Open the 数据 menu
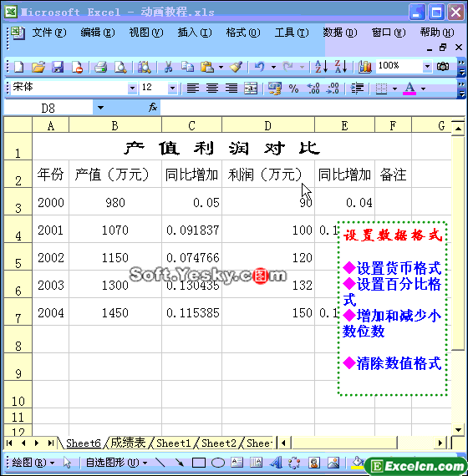This screenshot has width=468, height=476. click(x=340, y=33)
